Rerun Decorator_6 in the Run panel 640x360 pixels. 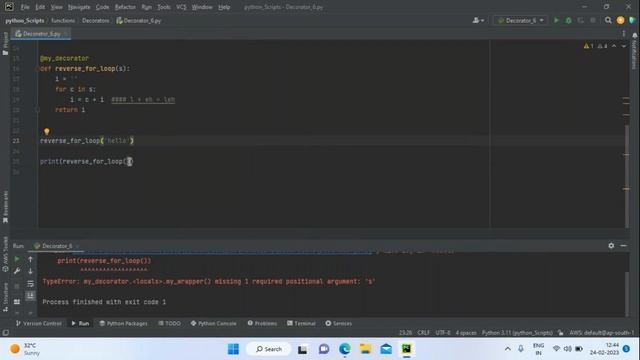coord(17,259)
